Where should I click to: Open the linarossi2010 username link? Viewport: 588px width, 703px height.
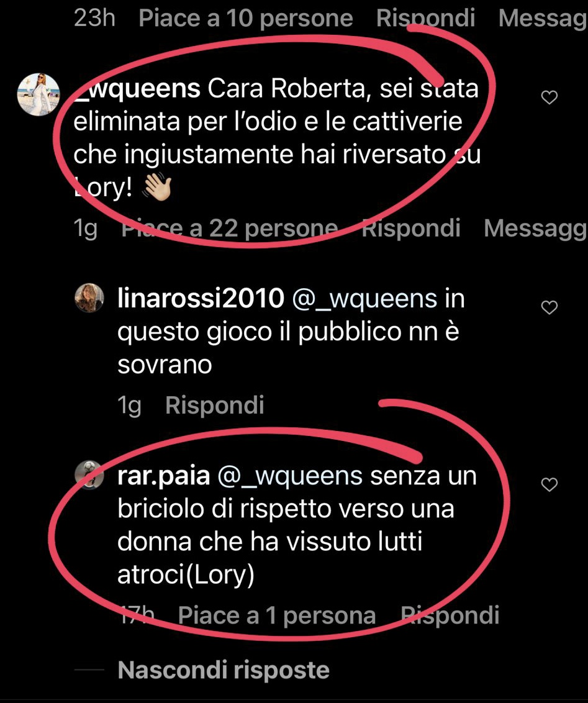tap(201, 299)
